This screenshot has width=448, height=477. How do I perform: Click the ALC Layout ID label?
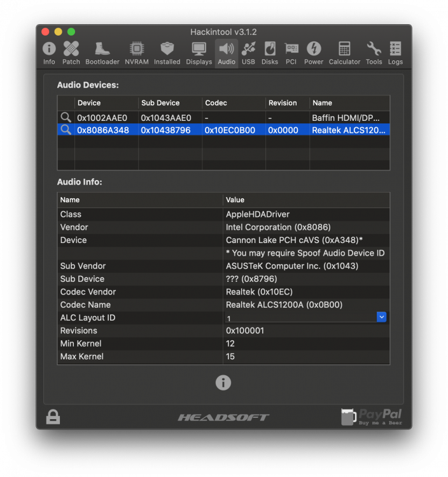[88, 317]
